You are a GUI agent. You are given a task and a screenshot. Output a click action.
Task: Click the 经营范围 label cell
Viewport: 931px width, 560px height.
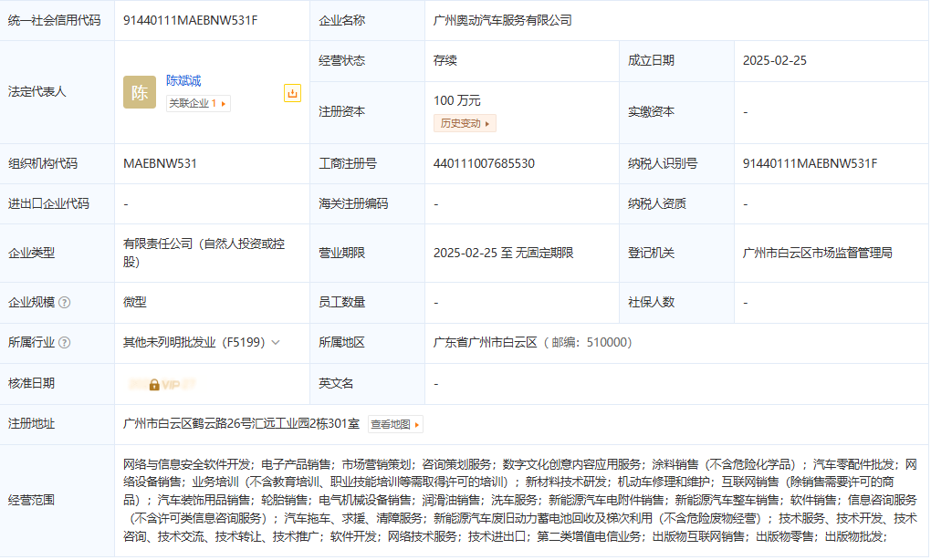click(57, 501)
